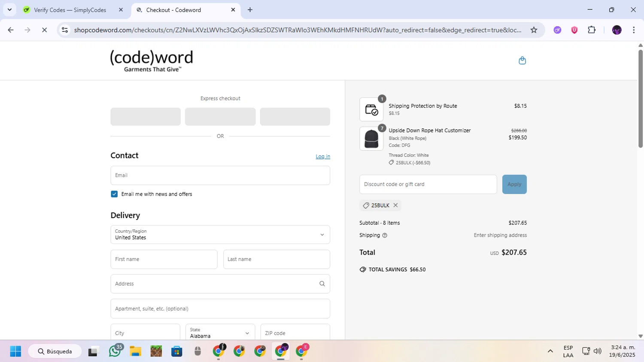Click the address bar URL
Screen dimensions: 644x362
[x=298, y=30]
